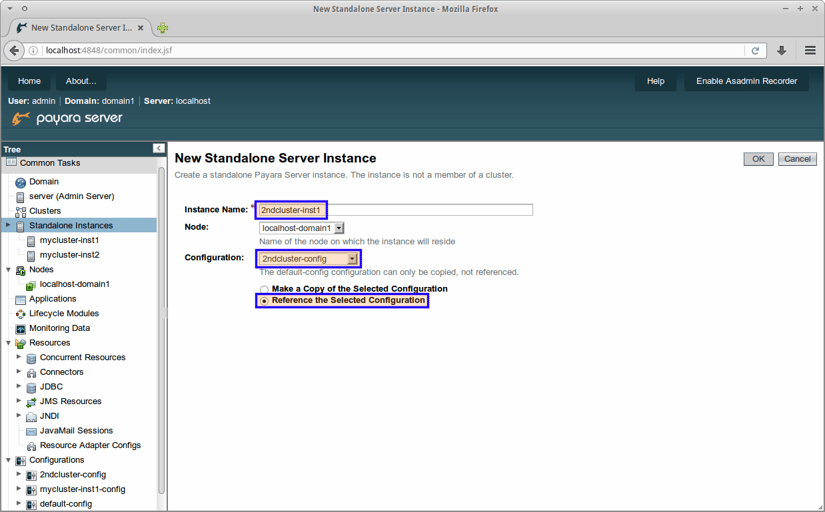Expand the Concurrent Resources arrow
Screen dimensions: 825x512
[x=19, y=356]
